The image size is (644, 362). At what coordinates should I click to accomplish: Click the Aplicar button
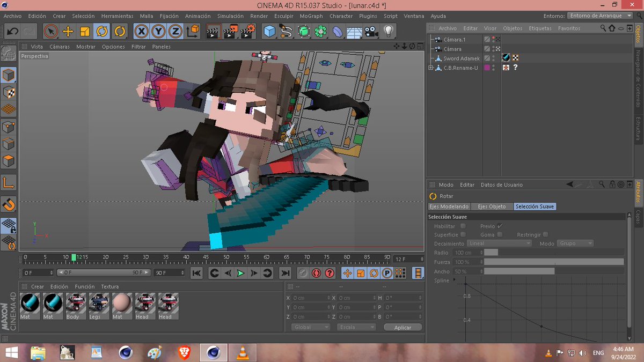402,327
